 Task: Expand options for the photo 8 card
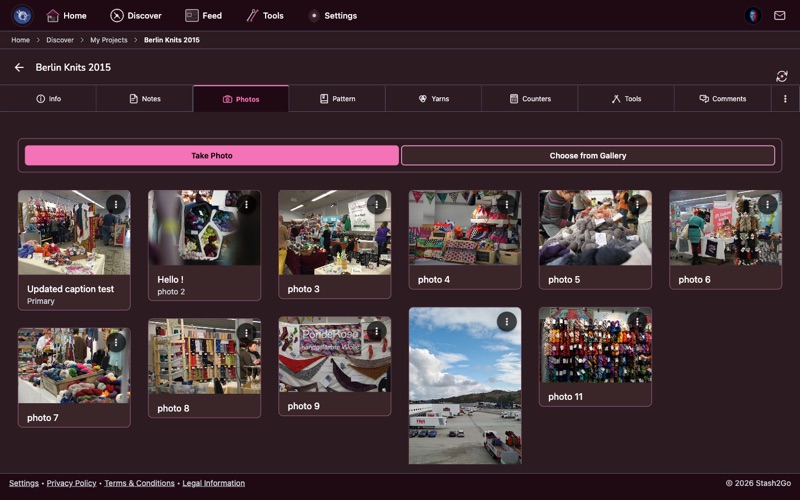tap(247, 332)
